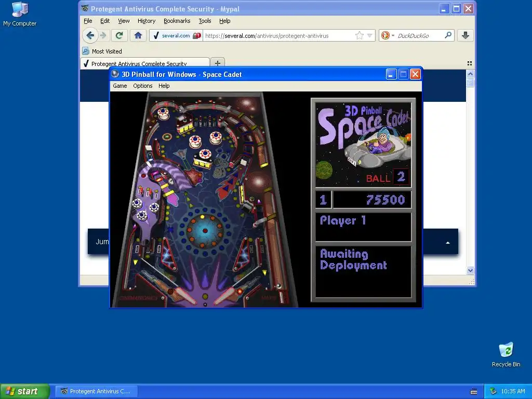Expand the Jump panel's white triangle arrow

pos(448,242)
